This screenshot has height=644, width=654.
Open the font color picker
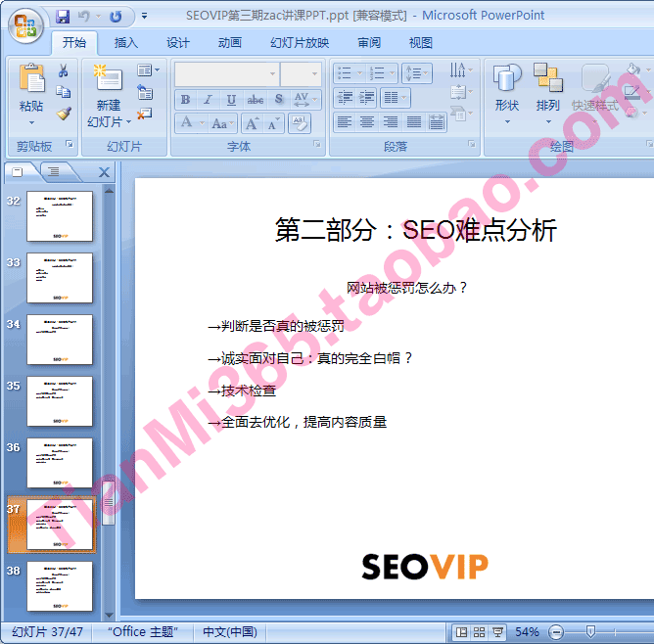(191, 123)
